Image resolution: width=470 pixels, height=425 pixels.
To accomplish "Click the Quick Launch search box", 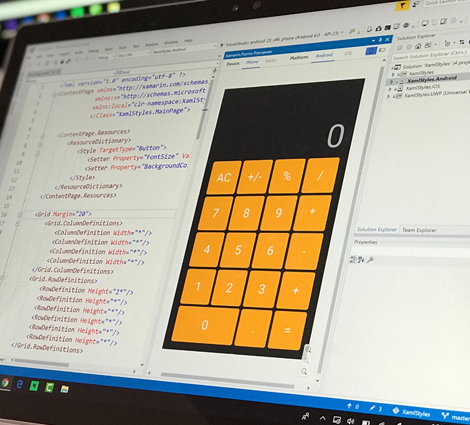I will [x=446, y=3].
